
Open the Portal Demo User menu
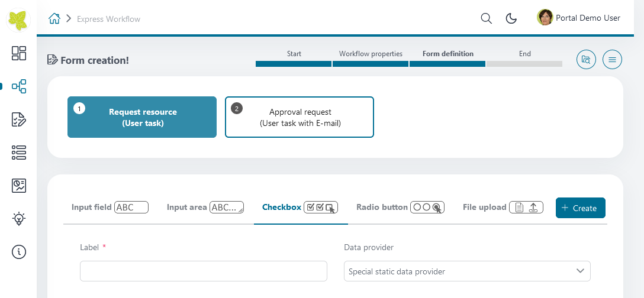coord(579,18)
